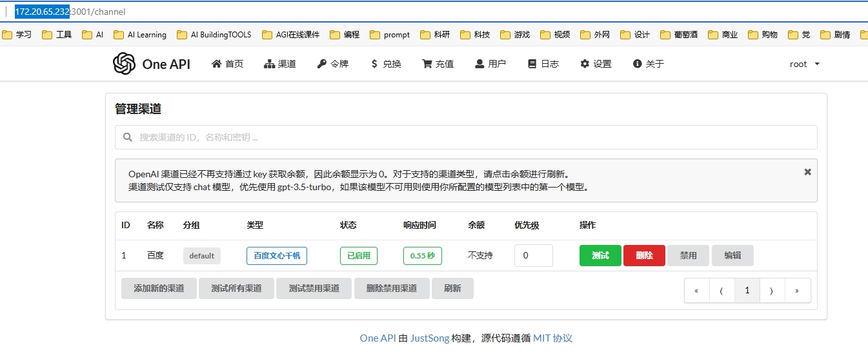Navigate to the 用户 users page
The width and height of the screenshot is (868, 359).
490,64
